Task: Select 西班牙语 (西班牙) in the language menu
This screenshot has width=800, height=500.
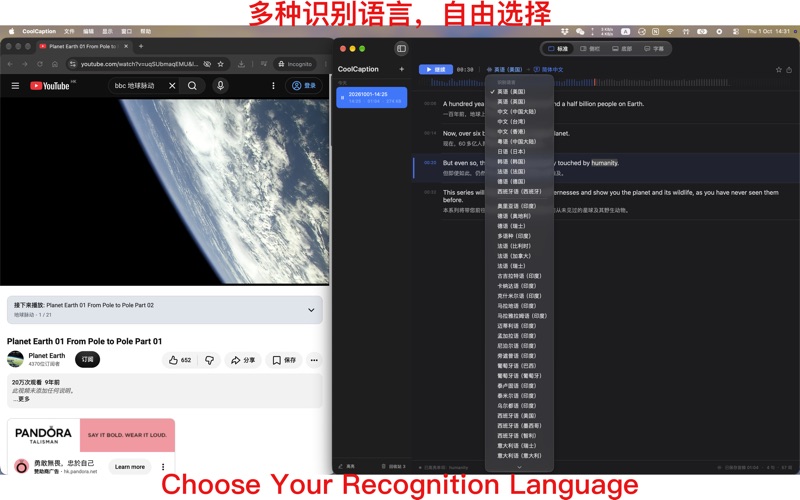Action: click(x=519, y=191)
